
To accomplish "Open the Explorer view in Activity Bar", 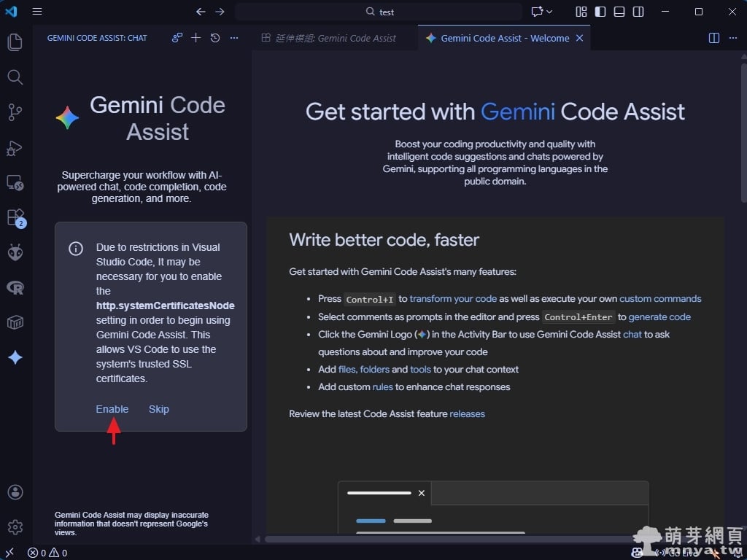I will pos(15,42).
